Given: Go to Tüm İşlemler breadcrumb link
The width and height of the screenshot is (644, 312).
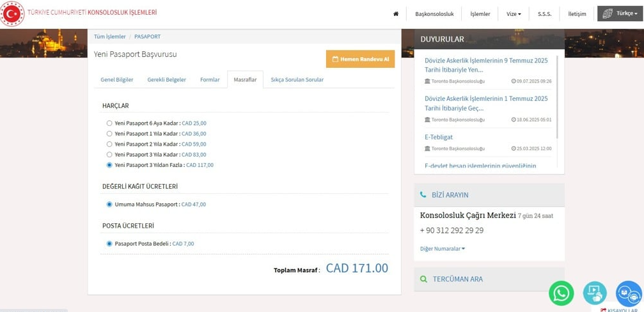Looking at the screenshot, I should tap(110, 37).
